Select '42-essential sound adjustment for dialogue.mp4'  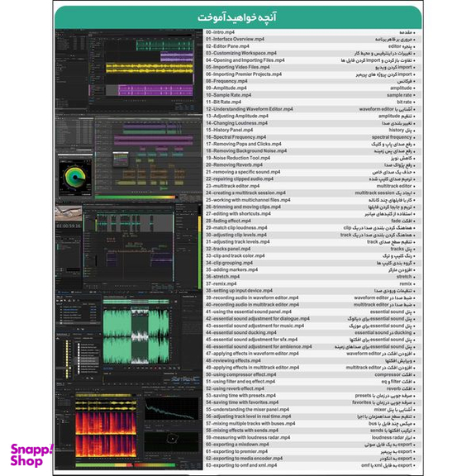pos(258,319)
